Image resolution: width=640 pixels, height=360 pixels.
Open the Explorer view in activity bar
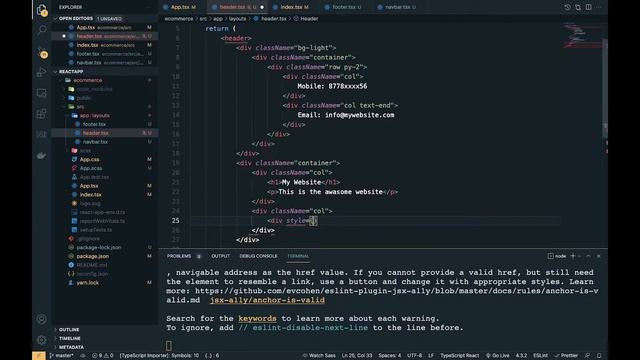pyautogui.click(x=42, y=10)
